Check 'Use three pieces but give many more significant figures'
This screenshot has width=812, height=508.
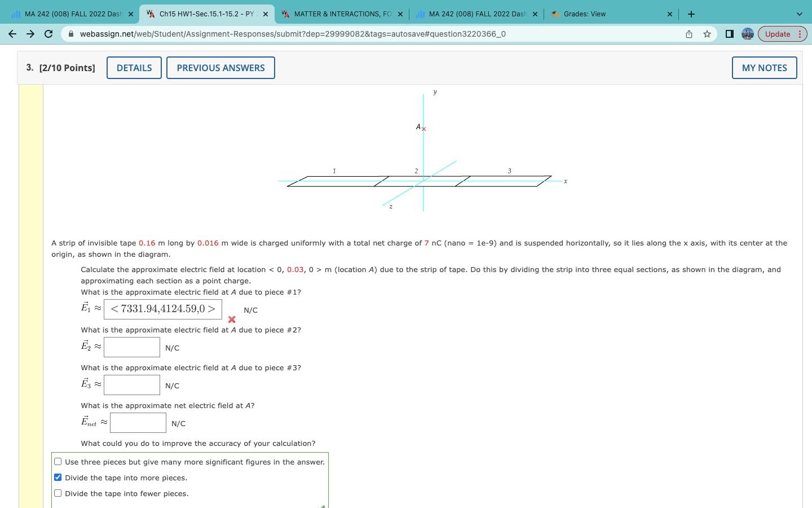point(58,461)
